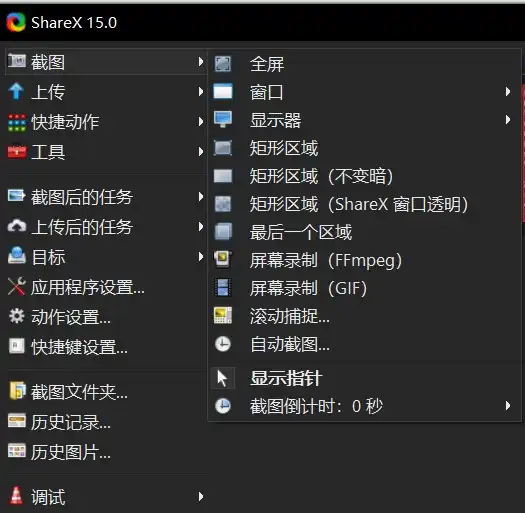
Task: Click the 上传 menu label
Action: click(48, 92)
